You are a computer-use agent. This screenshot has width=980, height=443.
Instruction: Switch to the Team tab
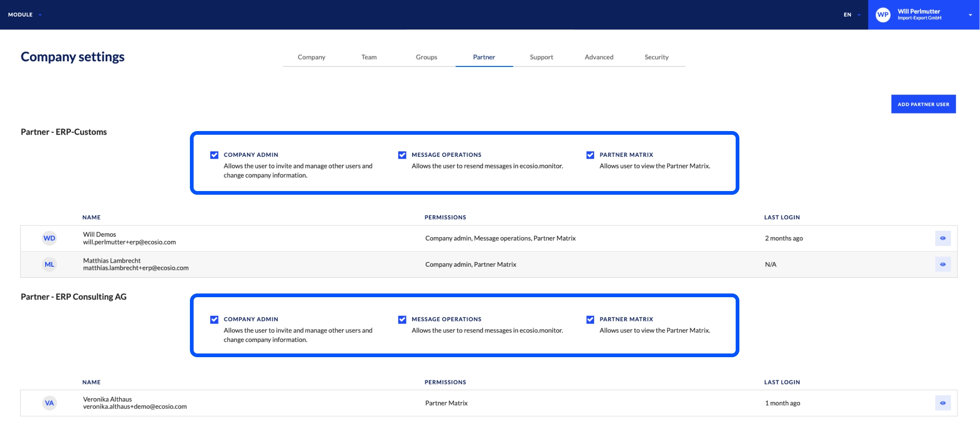pos(369,57)
